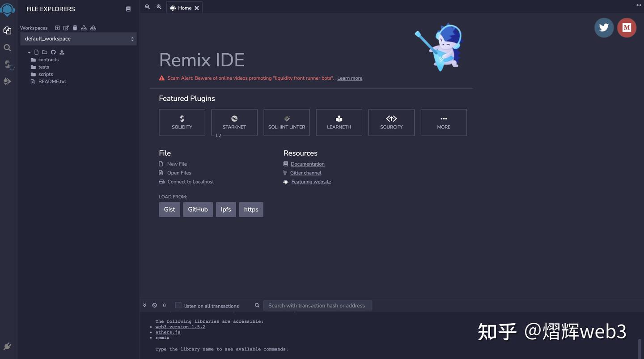Load from GitHub
The height and width of the screenshot is (359, 644).
[x=198, y=209]
